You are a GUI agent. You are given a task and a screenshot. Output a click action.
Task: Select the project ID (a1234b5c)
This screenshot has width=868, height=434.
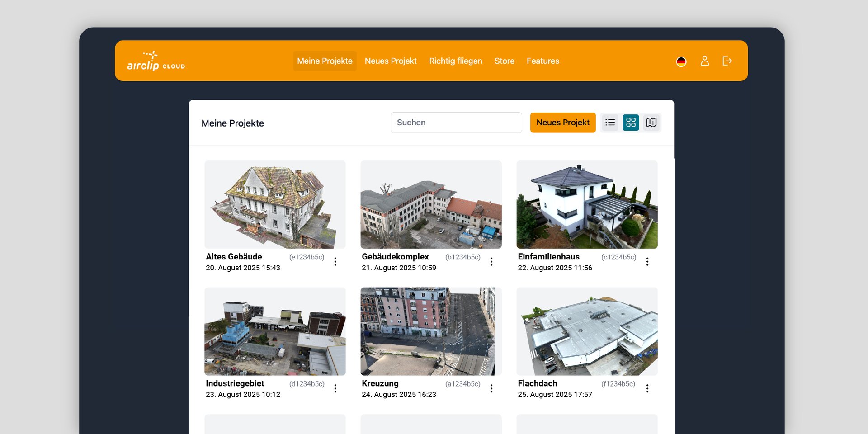click(463, 384)
